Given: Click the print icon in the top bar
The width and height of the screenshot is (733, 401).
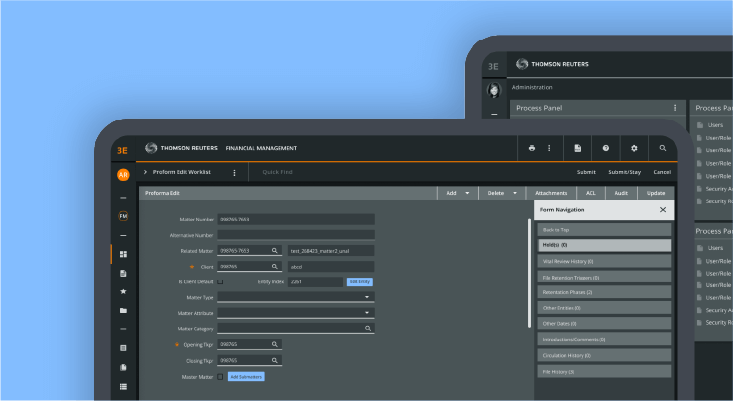Looking at the screenshot, I should (x=532, y=148).
